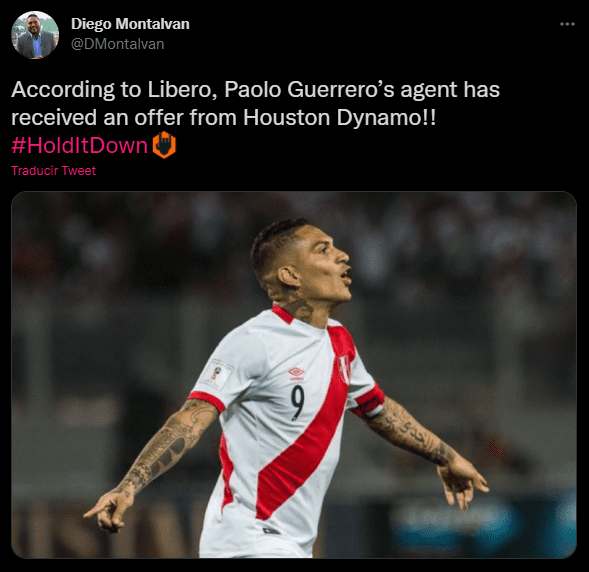The height and width of the screenshot is (572, 589).
Task: Click the Peru crest on the red sash
Action: pos(344,368)
